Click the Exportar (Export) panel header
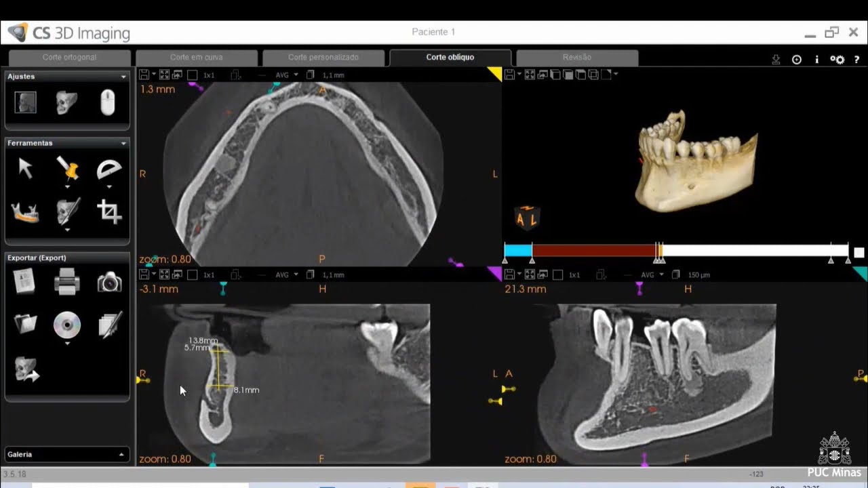This screenshot has width=868, height=488. (67, 258)
